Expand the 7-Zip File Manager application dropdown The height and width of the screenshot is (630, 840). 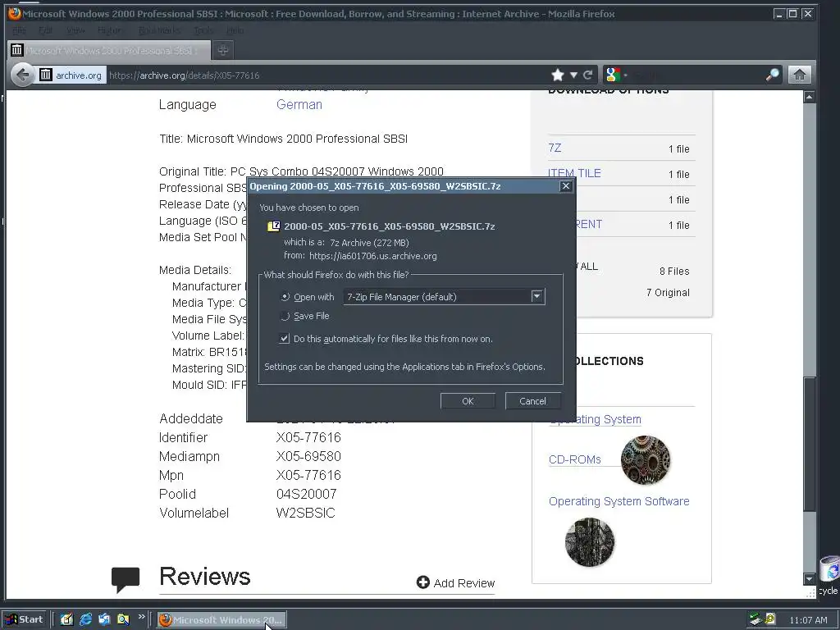(536, 296)
